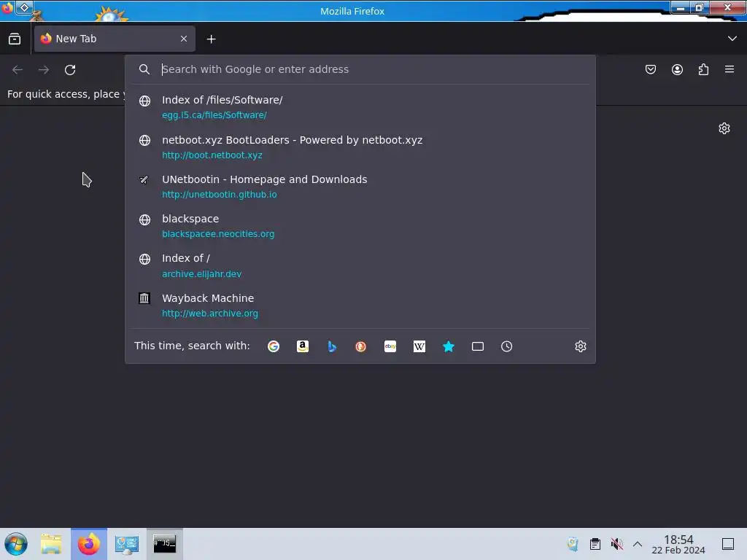Search history using the clock icon
The image size is (747, 560).
[506, 346]
